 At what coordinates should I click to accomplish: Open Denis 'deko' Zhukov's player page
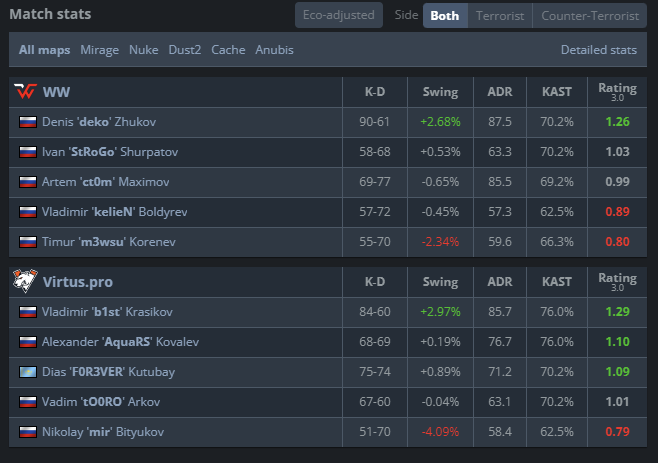point(99,122)
